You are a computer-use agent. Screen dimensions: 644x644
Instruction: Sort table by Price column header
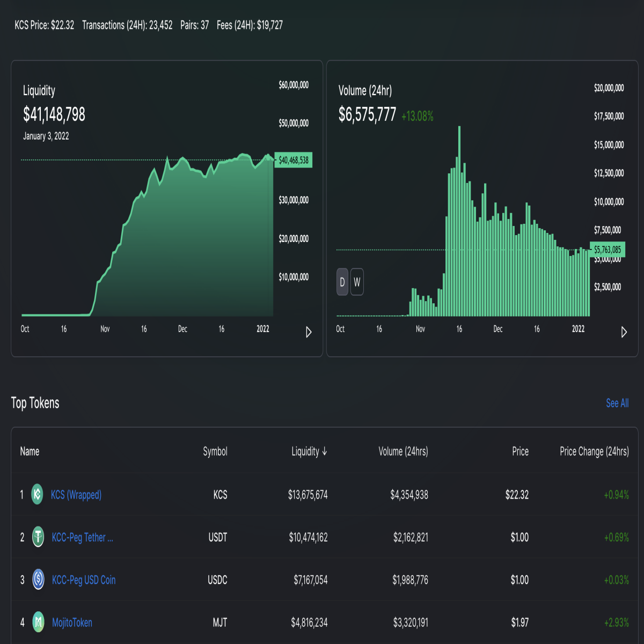pyautogui.click(x=520, y=451)
